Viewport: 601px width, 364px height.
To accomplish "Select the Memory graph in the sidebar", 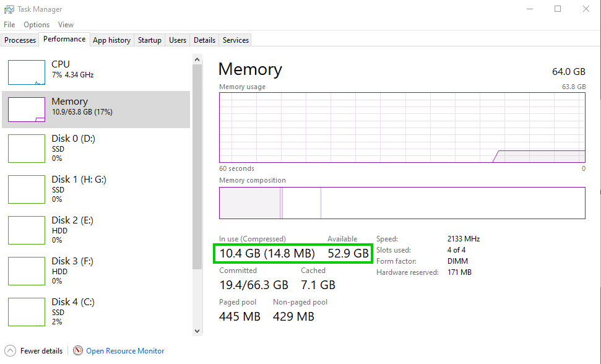I will [96, 108].
